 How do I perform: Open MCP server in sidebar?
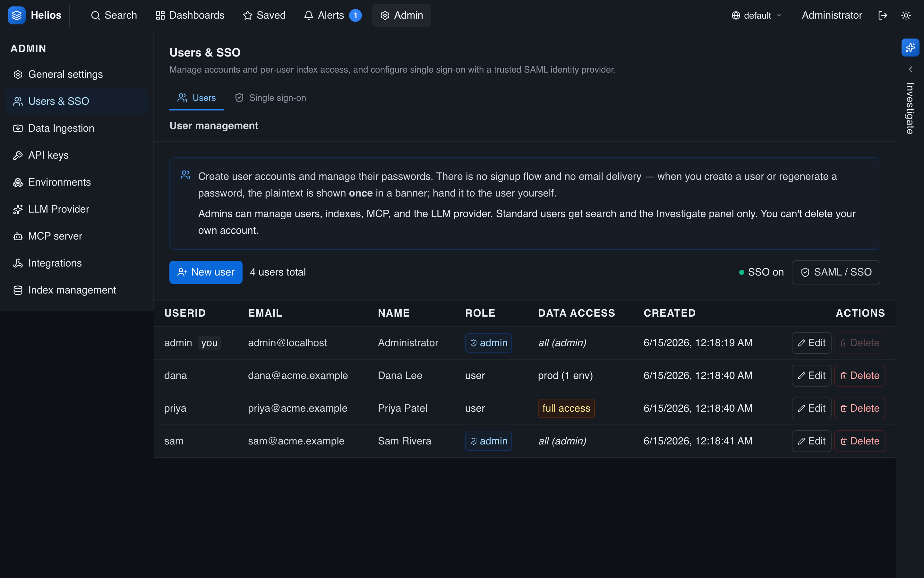[x=77, y=236]
